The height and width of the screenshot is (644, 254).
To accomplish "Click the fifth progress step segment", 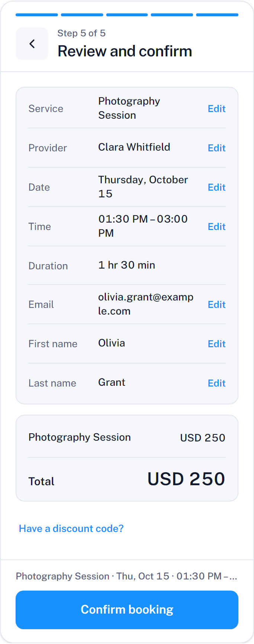I will [x=217, y=15].
